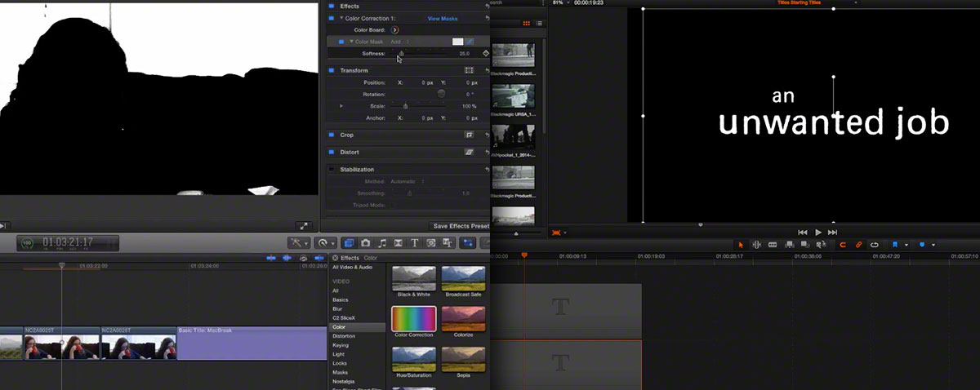Image resolution: width=980 pixels, height=390 pixels.
Task: Open Resolve flag color dropdown arrow
Action: pos(906,245)
